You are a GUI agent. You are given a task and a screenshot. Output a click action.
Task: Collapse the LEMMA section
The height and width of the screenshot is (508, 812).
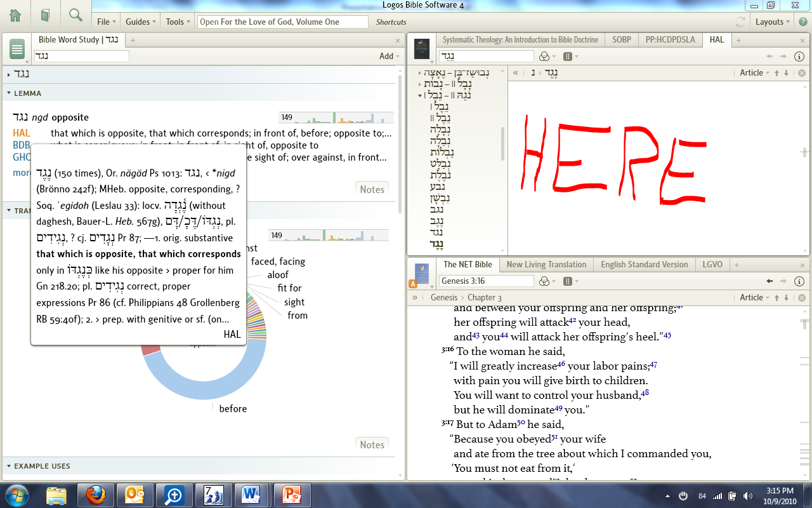coord(9,93)
